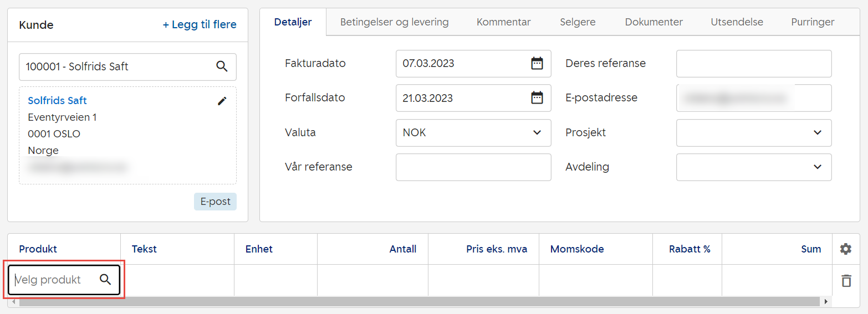The height and width of the screenshot is (314, 868).
Task: Delete the product line with trash icon
Action: coord(846,281)
